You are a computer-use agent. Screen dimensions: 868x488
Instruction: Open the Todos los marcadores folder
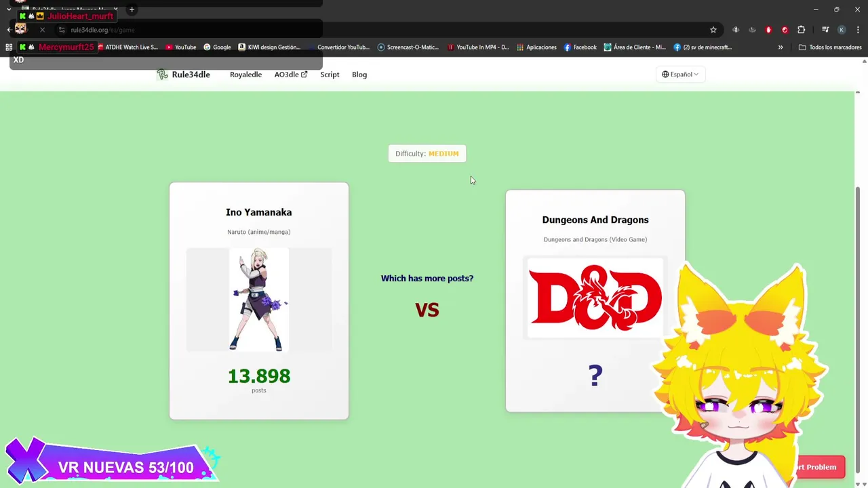pos(830,47)
